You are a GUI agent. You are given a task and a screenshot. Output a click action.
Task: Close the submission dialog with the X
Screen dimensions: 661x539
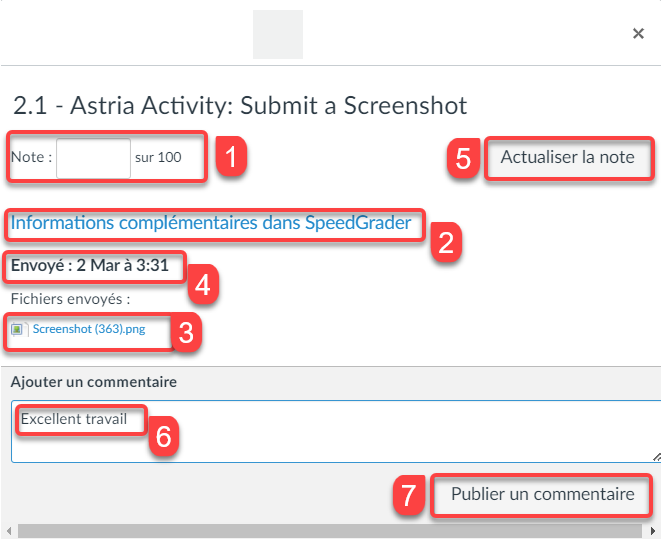(x=638, y=33)
